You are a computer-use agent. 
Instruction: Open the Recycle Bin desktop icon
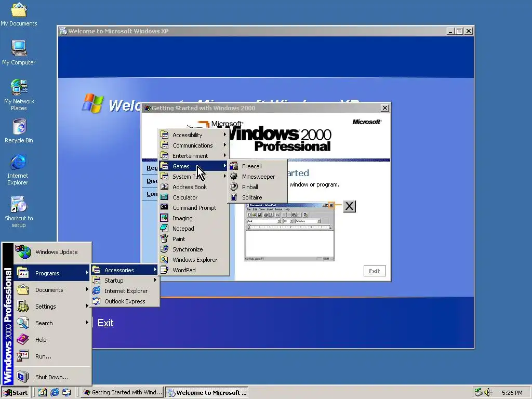(19, 130)
